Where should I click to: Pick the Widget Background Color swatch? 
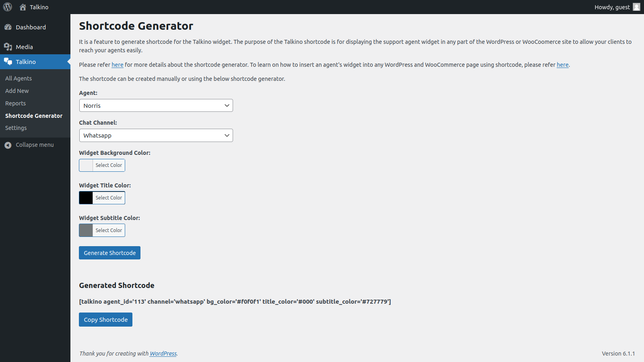tap(86, 165)
